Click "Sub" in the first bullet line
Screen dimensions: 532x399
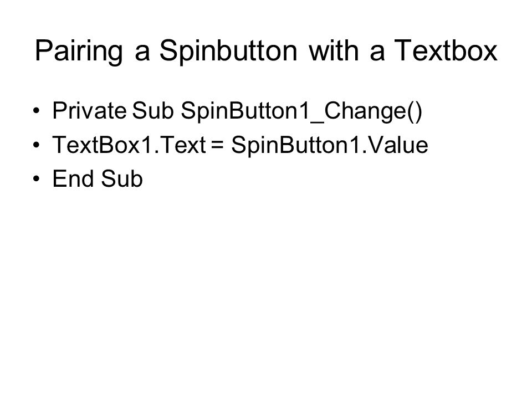coord(153,111)
